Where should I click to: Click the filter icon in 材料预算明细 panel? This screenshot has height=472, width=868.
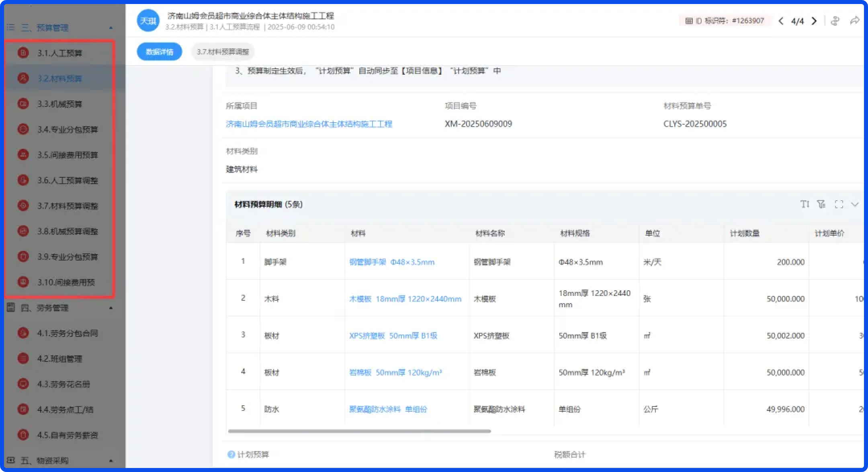click(822, 204)
